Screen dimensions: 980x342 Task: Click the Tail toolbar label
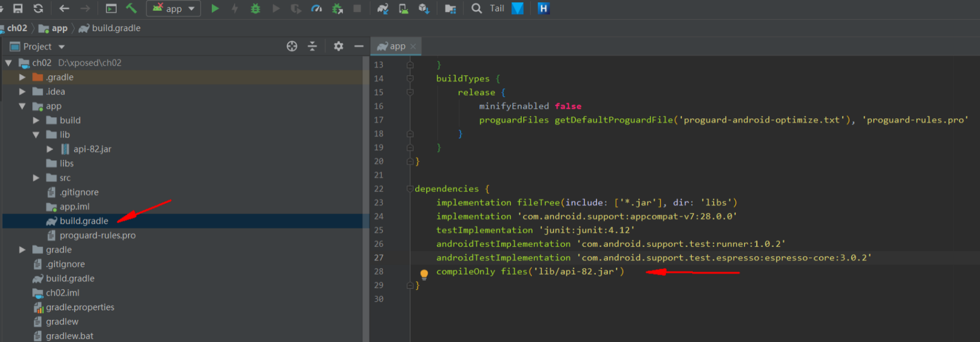coord(497,8)
